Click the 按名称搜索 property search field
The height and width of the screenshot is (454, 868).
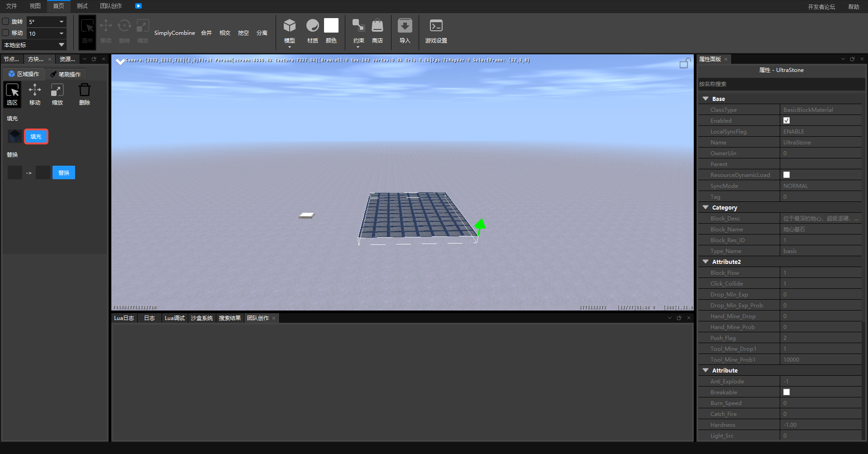tap(781, 84)
